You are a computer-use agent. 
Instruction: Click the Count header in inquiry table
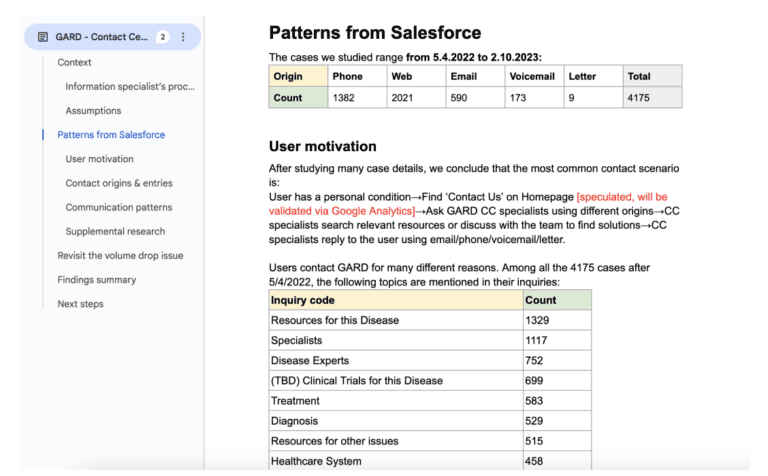557,300
